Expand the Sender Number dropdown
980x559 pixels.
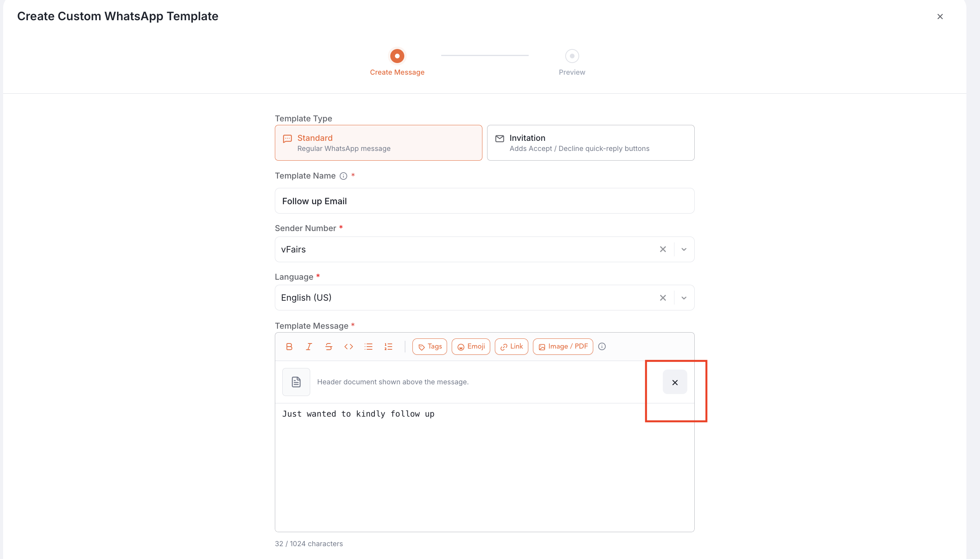[684, 249]
